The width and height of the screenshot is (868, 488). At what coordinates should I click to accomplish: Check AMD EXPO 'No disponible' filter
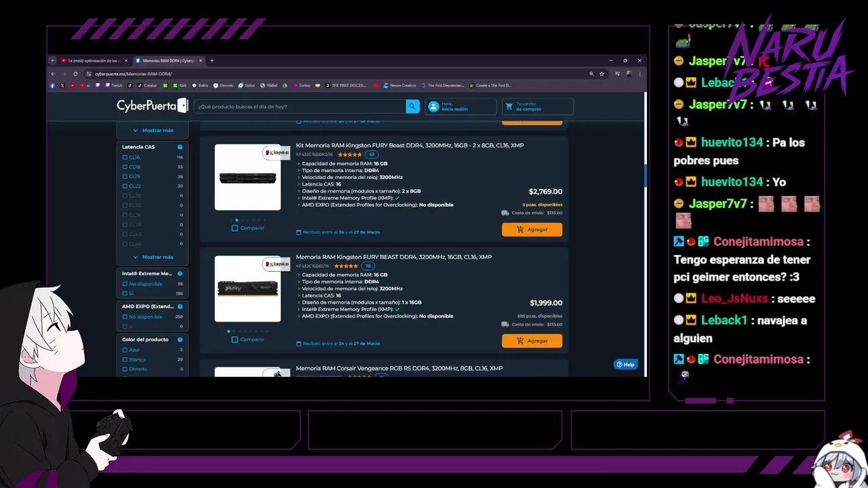tap(125, 317)
